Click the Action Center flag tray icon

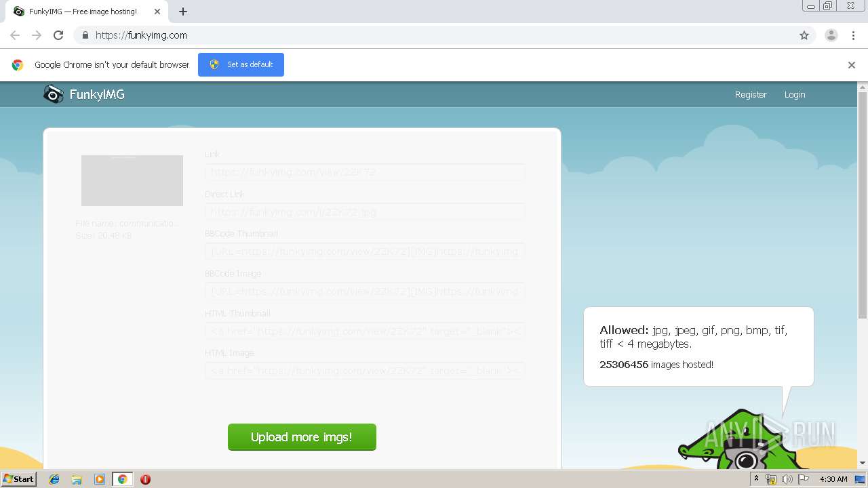804,479
